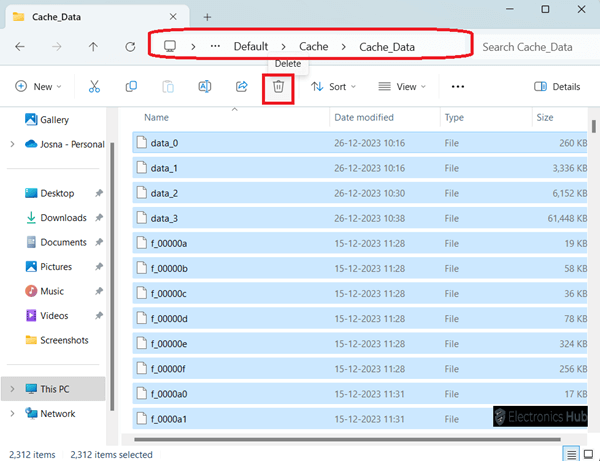Open Desktop in the sidebar

tap(49, 193)
